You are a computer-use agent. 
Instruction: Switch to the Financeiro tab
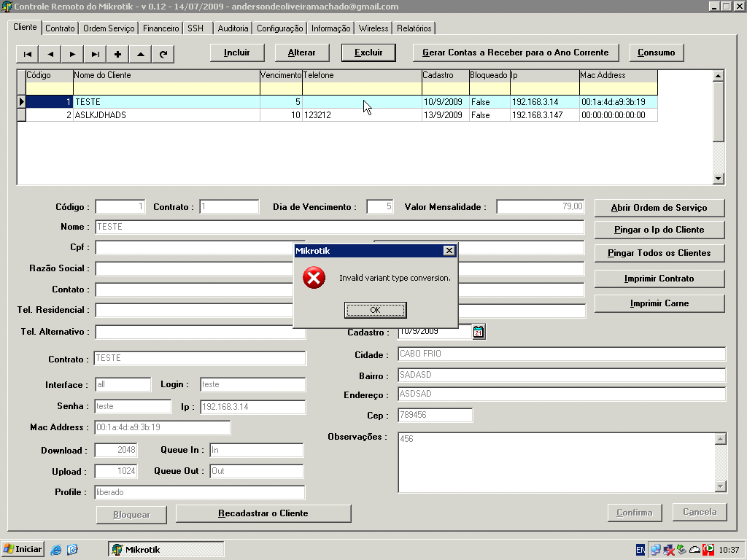pyautogui.click(x=161, y=28)
